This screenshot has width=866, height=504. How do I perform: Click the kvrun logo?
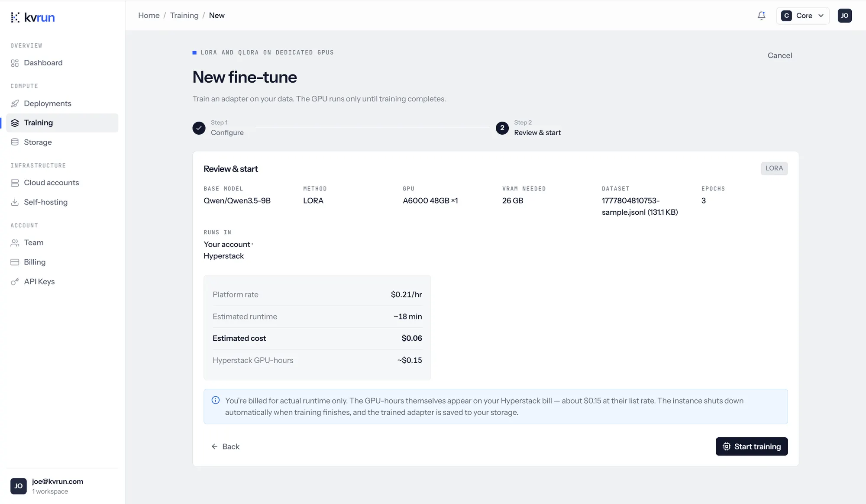click(x=32, y=17)
